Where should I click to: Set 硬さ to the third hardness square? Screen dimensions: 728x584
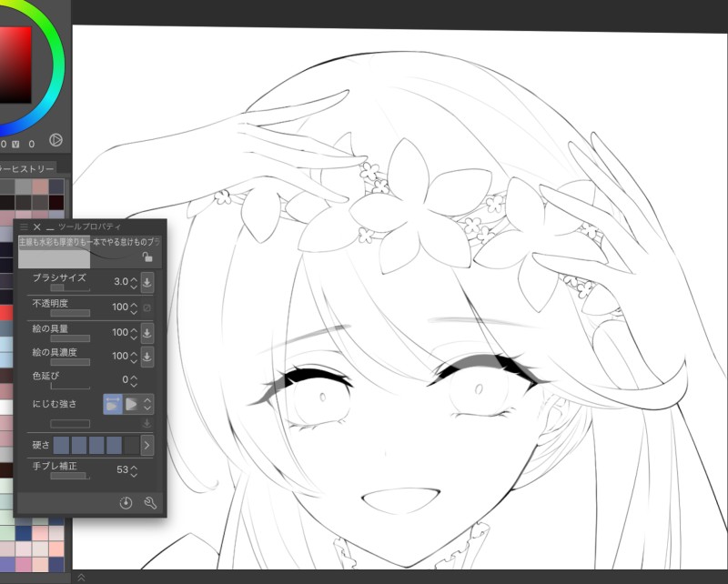[96, 445]
